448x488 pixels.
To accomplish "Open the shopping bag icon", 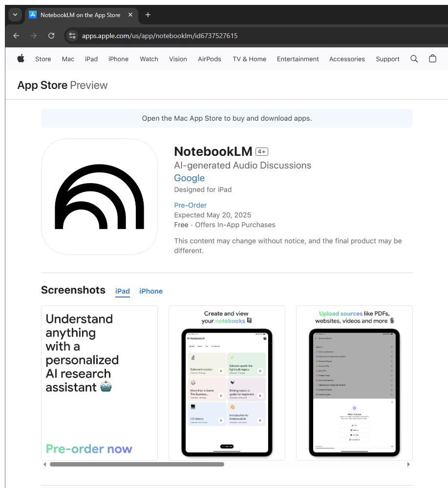I will click(433, 59).
